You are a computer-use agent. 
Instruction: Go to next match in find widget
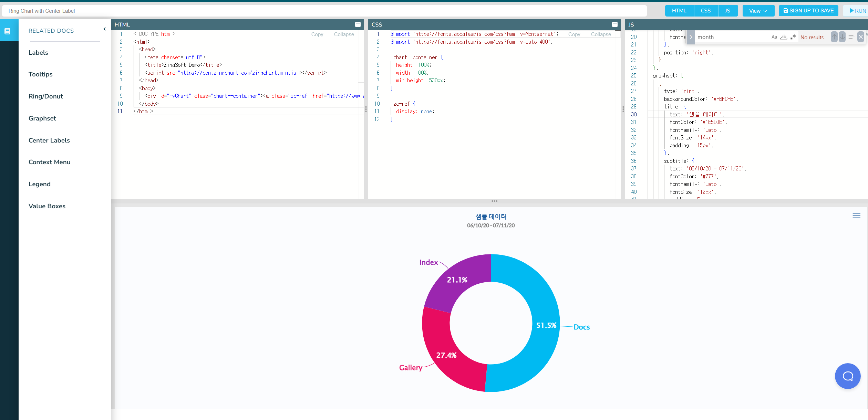pos(842,37)
